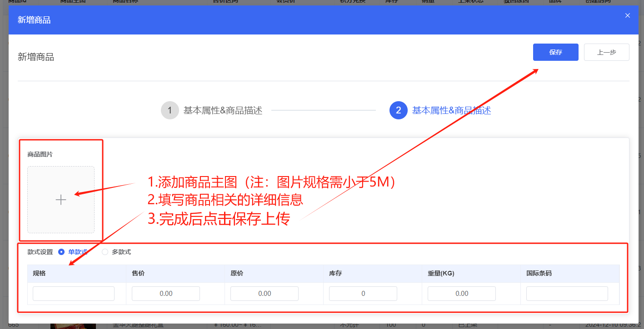The image size is (644, 329).
Task: Click the + icon to upload a product image
Action: coord(61,200)
